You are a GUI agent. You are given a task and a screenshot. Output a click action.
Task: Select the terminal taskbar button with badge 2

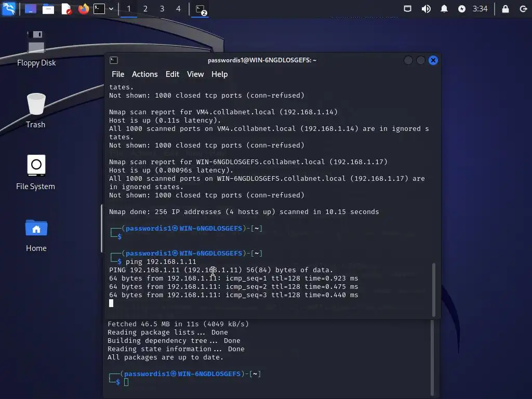click(201, 9)
